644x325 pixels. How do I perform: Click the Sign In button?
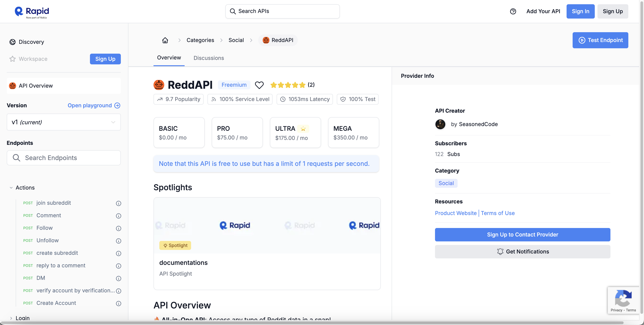click(x=580, y=11)
